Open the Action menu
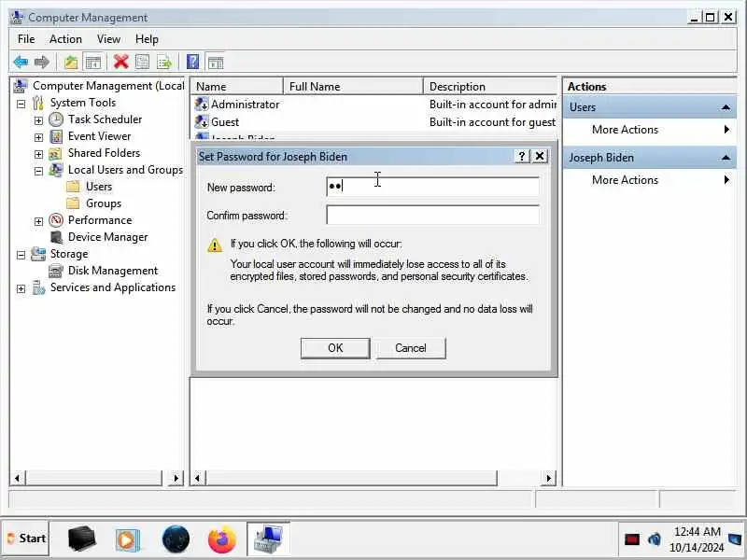Screen dimensions: 747x560 65,39
